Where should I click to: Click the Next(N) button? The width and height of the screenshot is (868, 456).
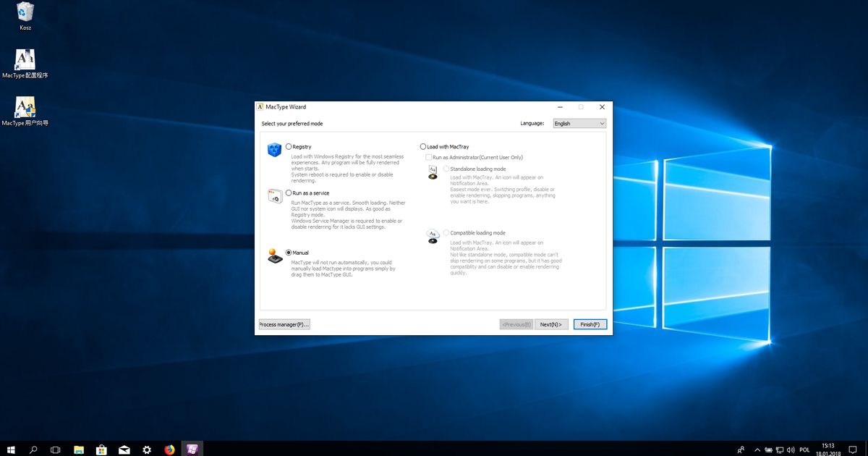pyautogui.click(x=551, y=324)
